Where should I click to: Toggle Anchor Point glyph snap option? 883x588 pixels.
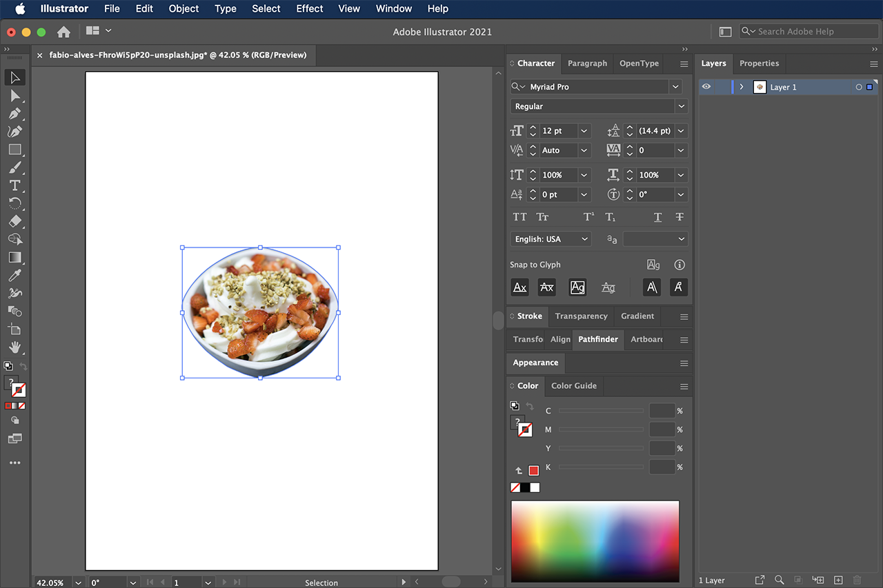[678, 287]
